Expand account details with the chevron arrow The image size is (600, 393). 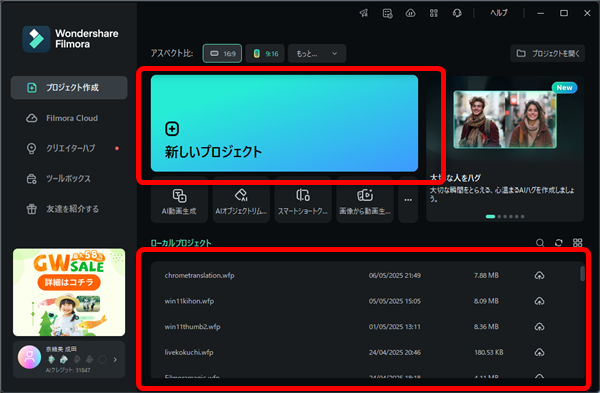[115, 360]
